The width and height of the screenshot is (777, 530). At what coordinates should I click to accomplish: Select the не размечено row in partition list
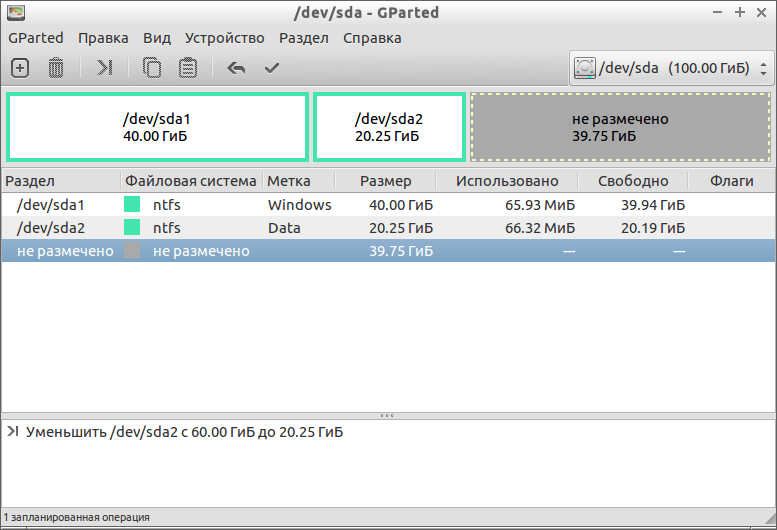(x=388, y=251)
